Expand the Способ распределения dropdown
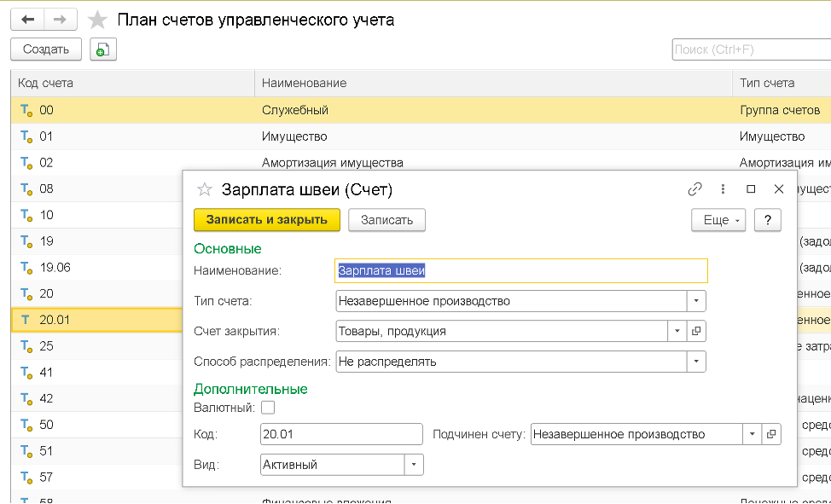831x504 pixels. tap(696, 362)
